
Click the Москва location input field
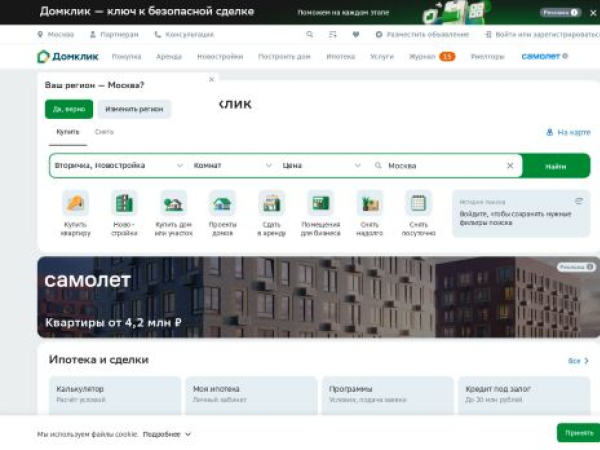[444, 166]
